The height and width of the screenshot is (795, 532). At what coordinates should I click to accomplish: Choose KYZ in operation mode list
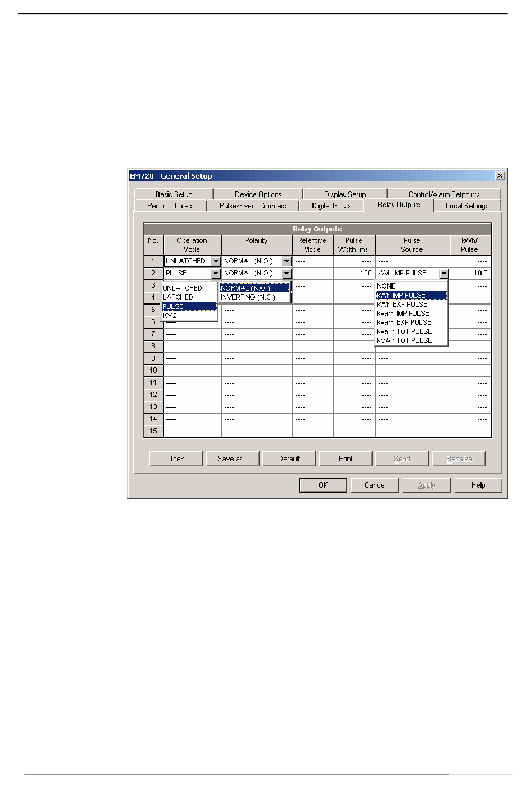point(189,315)
